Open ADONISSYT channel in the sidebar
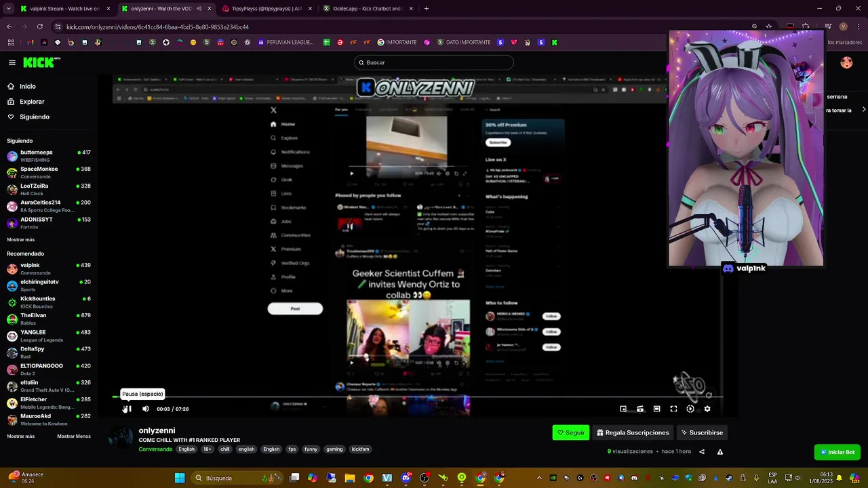The image size is (868, 488). point(49,223)
